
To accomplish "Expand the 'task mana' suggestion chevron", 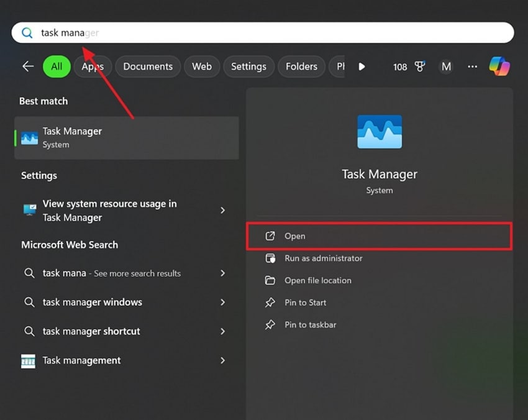I will click(222, 273).
